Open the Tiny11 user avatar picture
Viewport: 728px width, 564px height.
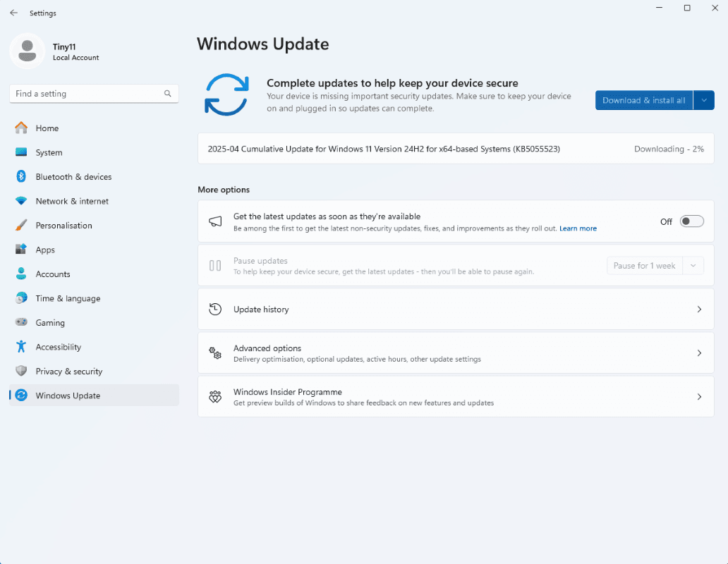click(x=28, y=51)
